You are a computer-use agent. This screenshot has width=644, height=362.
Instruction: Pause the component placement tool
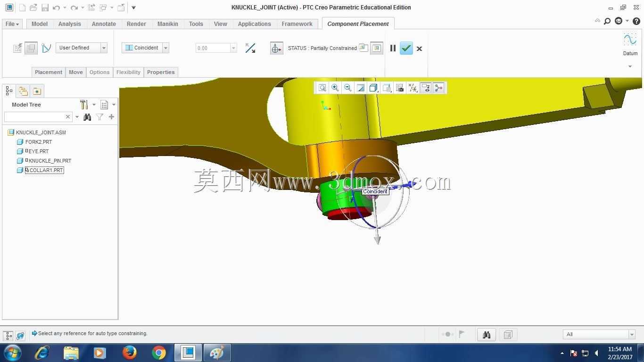[393, 48]
